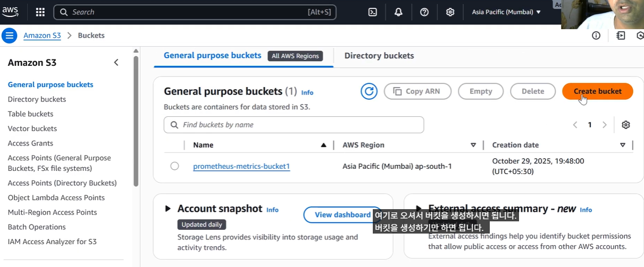
Task: Open Directory buckets in sidebar
Action: [x=37, y=99]
